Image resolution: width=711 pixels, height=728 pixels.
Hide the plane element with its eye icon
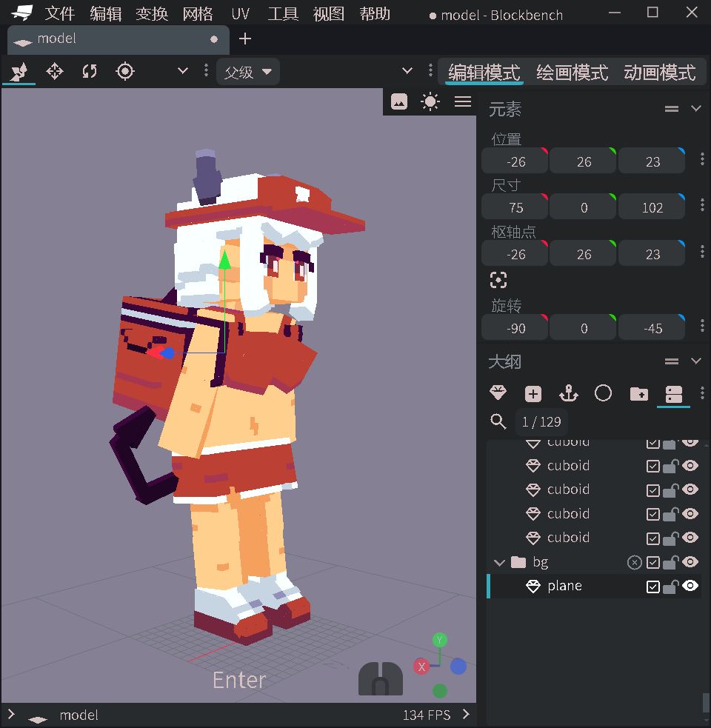click(x=690, y=586)
